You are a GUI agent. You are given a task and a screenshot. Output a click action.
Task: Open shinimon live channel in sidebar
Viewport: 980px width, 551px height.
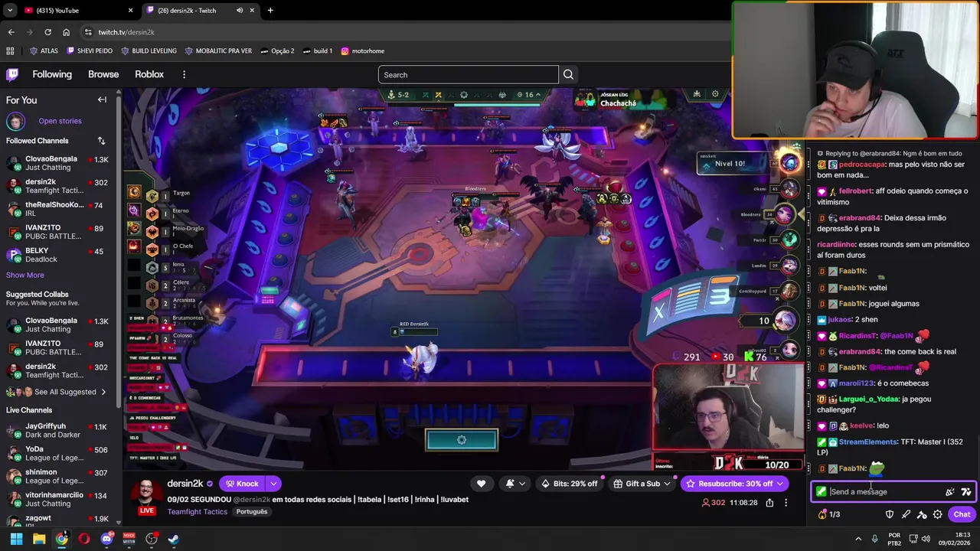coord(57,476)
